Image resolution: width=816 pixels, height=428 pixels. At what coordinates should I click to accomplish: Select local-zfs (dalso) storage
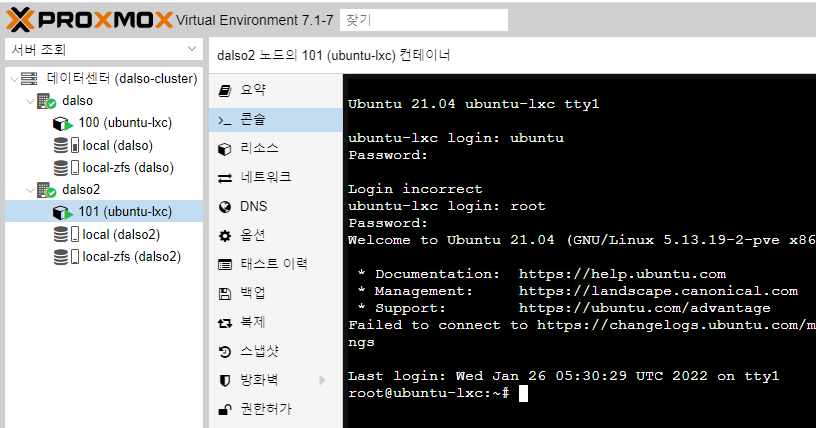pos(128,168)
